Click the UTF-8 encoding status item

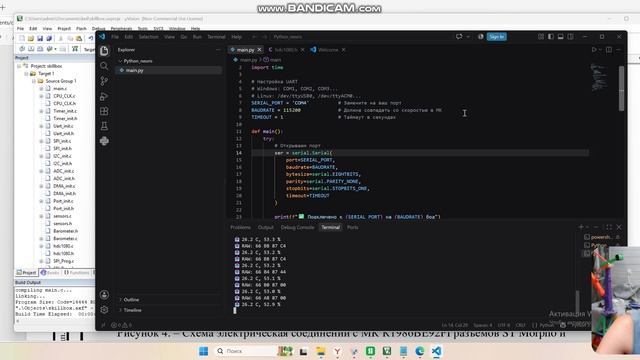click(503, 325)
